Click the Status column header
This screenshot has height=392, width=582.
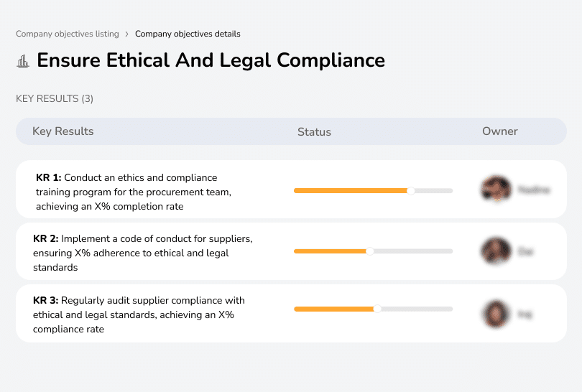pos(314,131)
